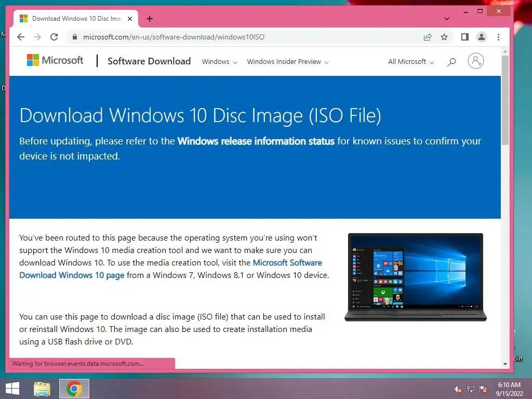This screenshot has height=399, width=532.
Task: Open the Action Center flag tray icon
Action: [x=483, y=389]
